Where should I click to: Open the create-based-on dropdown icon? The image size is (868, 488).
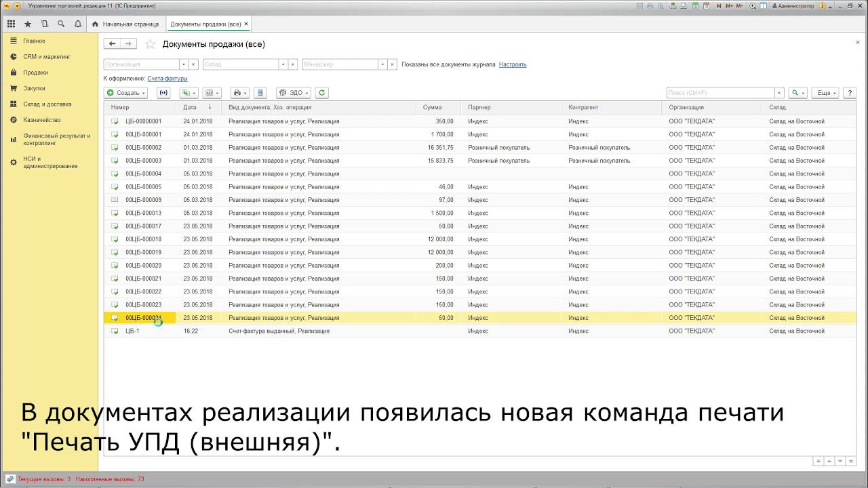(x=188, y=93)
